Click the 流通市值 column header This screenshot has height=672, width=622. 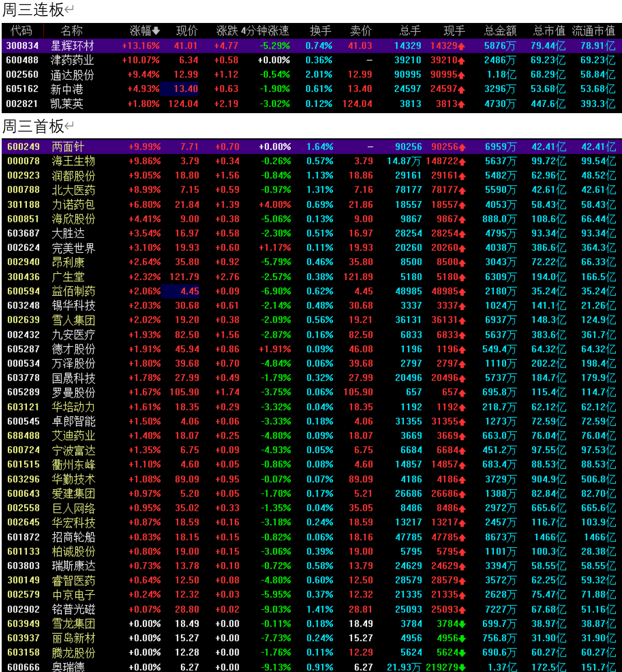593,31
